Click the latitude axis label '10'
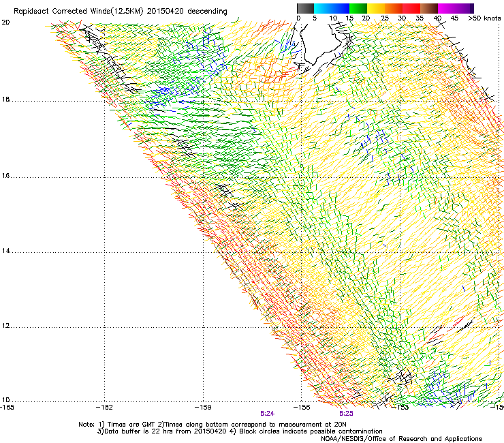 (x=5, y=400)
